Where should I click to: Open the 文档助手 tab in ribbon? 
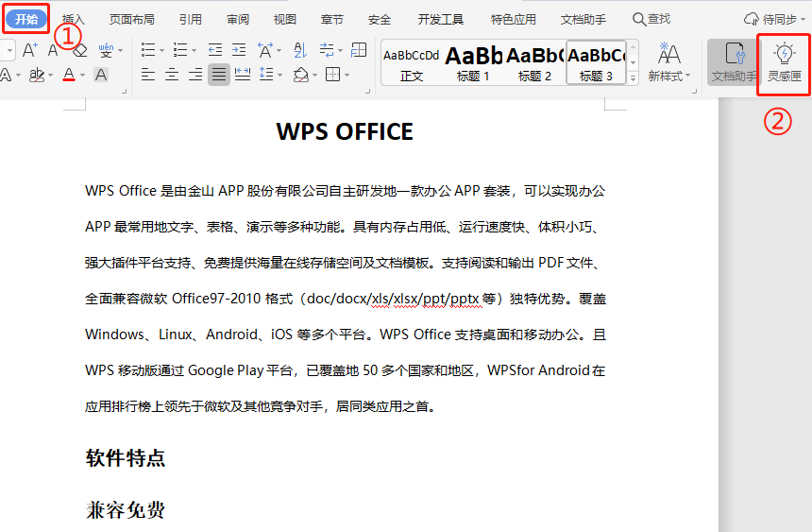click(x=584, y=19)
